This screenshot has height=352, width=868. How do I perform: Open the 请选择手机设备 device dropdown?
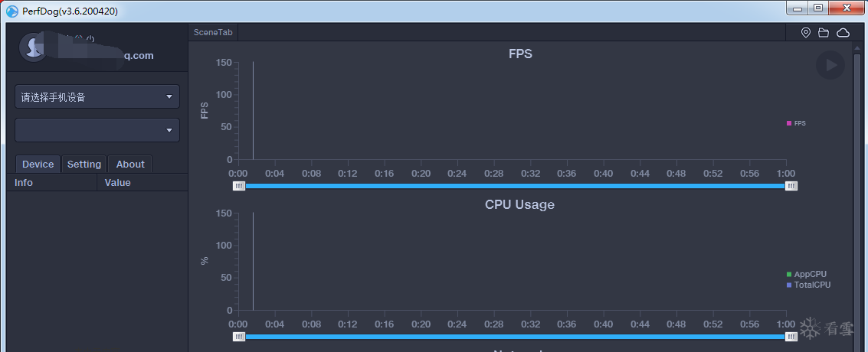pos(97,97)
